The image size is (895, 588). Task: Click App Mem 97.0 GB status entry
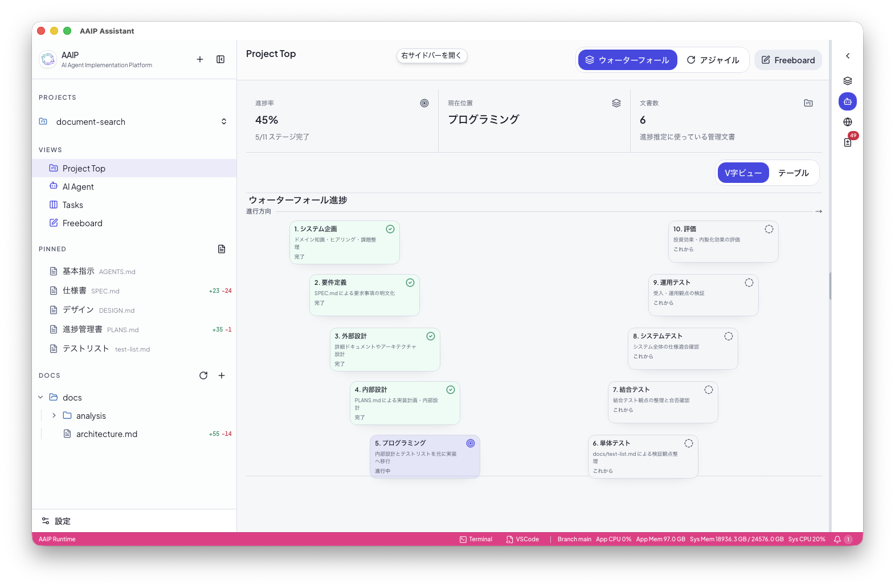point(661,539)
